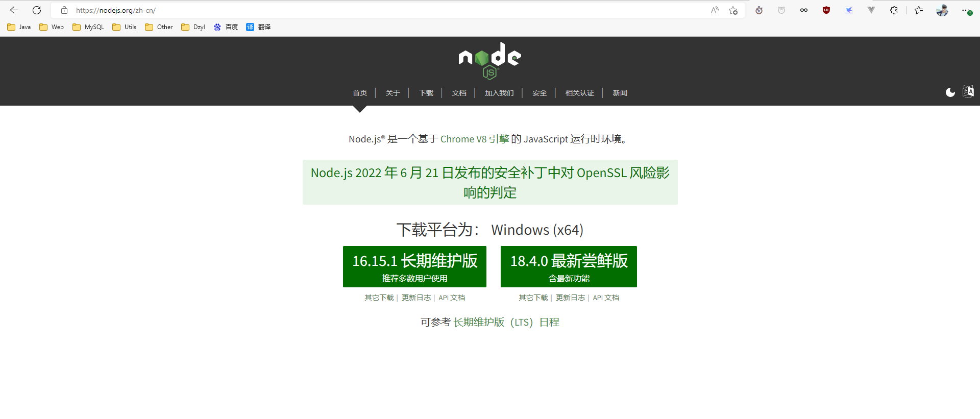Open the OpenSSL security patch announcement banner
This screenshot has height=419, width=980.
tap(490, 182)
